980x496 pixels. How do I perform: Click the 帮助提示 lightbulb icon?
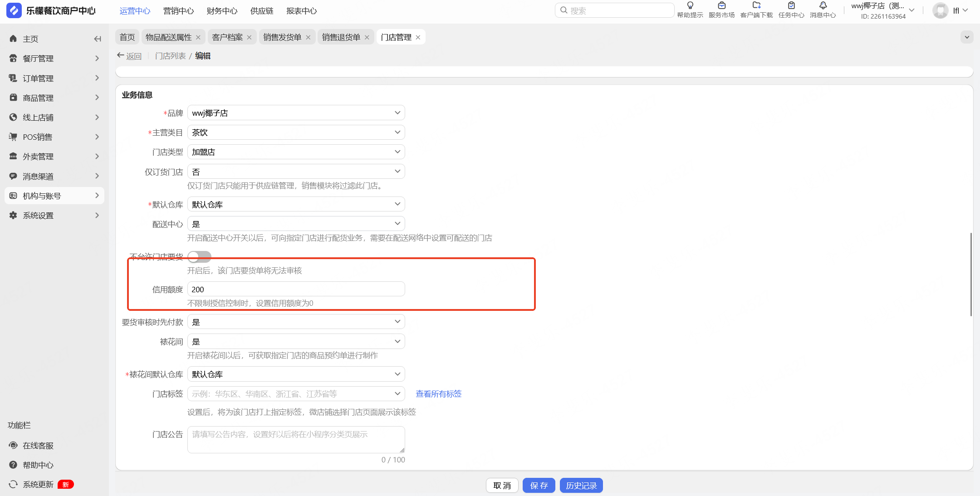click(x=690, y=6)
